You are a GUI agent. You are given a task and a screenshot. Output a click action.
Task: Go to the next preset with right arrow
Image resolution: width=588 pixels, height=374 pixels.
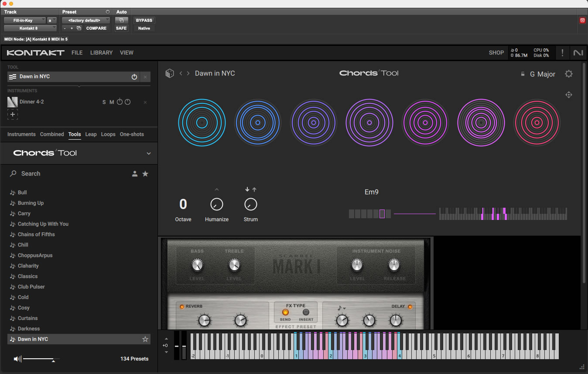188,73
